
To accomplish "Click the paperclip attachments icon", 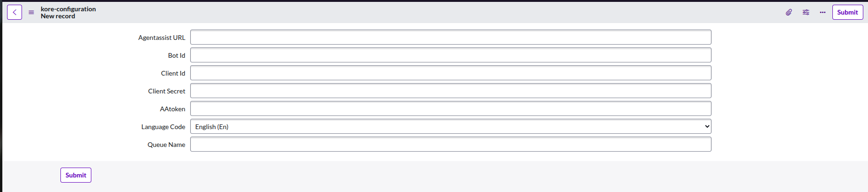I will (x=789, y=12).
